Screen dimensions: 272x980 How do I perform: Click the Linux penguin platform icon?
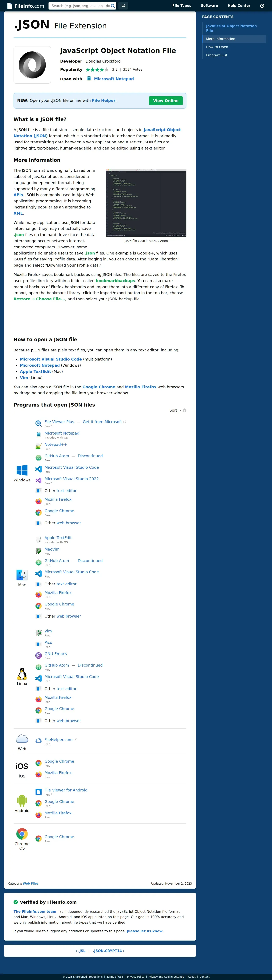pyautogui.click(x=22, y=674)
